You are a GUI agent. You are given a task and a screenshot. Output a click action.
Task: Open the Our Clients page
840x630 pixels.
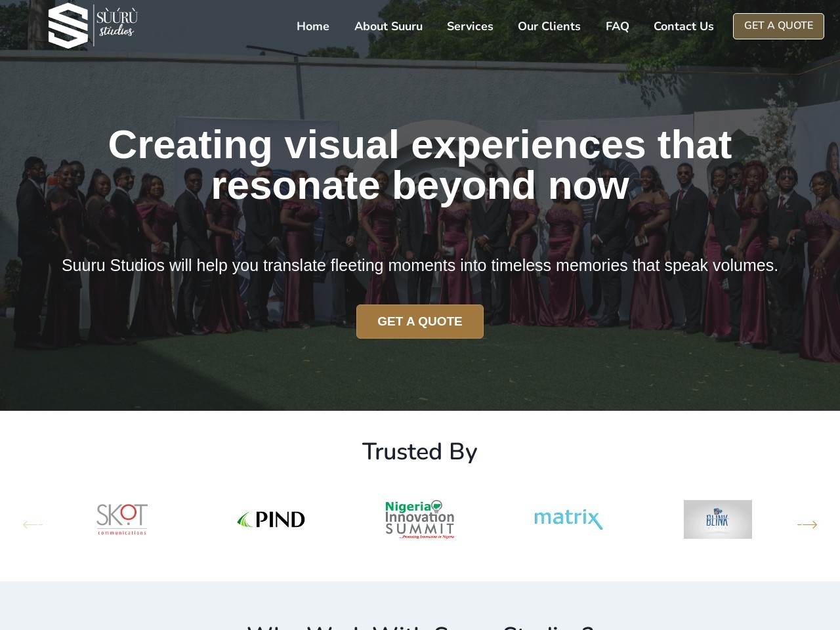[x=549, y=26]
